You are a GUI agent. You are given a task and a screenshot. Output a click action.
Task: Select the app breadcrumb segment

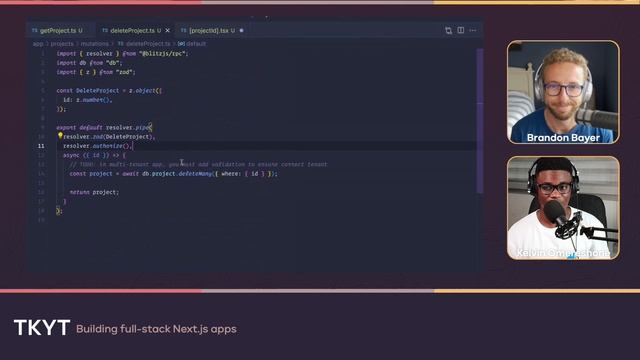tap(38, 44)
